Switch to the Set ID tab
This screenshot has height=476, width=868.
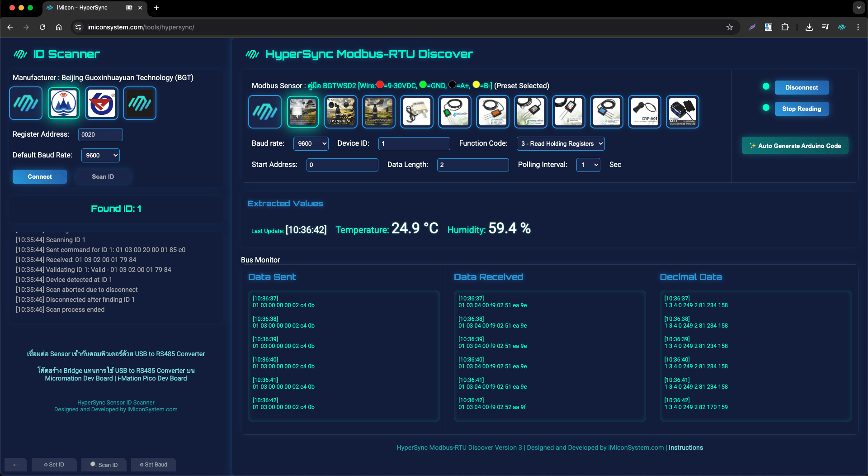(x=54, y=465)
